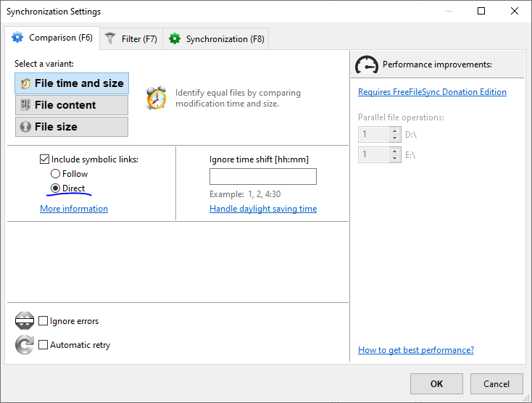Increase parallel operations for D:\ drive

coord(394,131)
